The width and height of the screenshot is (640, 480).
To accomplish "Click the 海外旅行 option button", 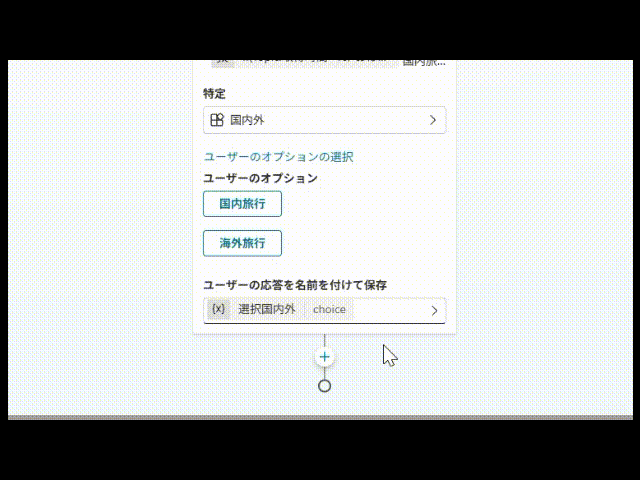I will (242, 243).
